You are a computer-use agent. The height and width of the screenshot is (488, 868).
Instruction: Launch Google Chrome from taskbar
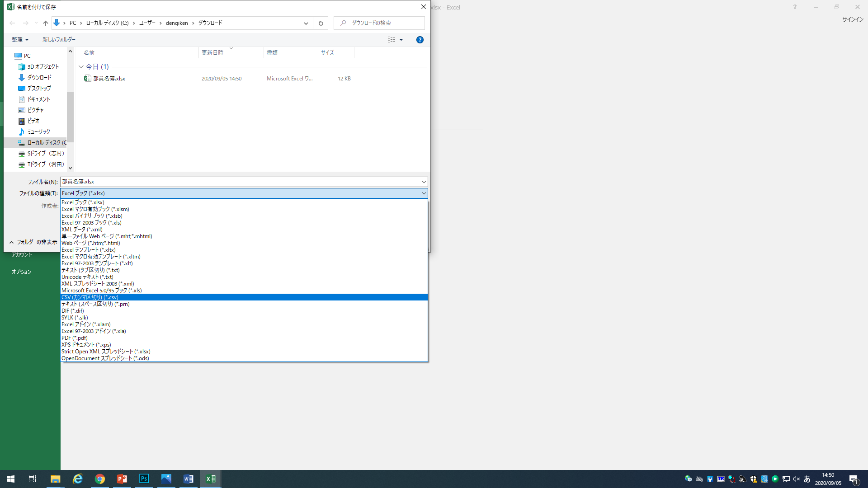(99, 479)
